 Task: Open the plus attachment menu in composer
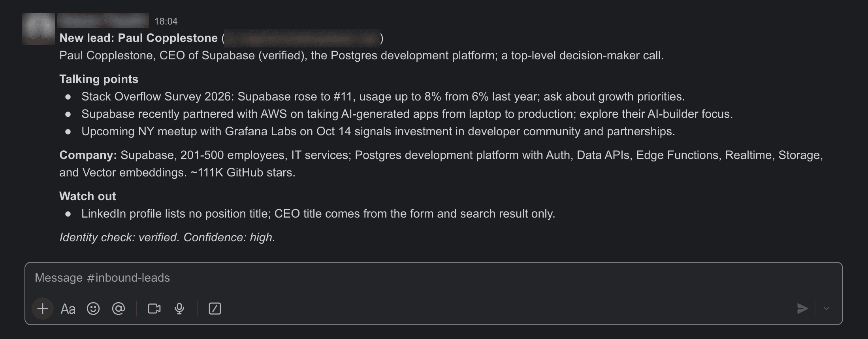coord(43,309)
